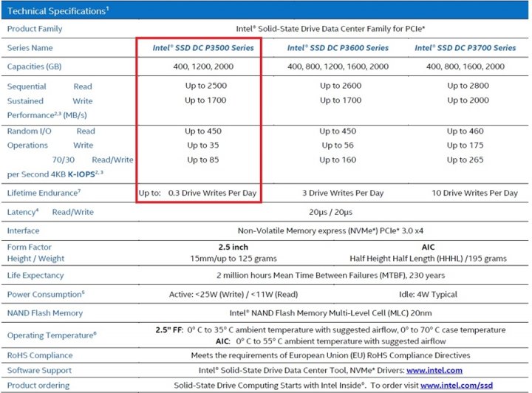The height and width of the screenshot is (393, 532).
Task: Click the RoHS Compliance row label
Action: tap(40, 355)
